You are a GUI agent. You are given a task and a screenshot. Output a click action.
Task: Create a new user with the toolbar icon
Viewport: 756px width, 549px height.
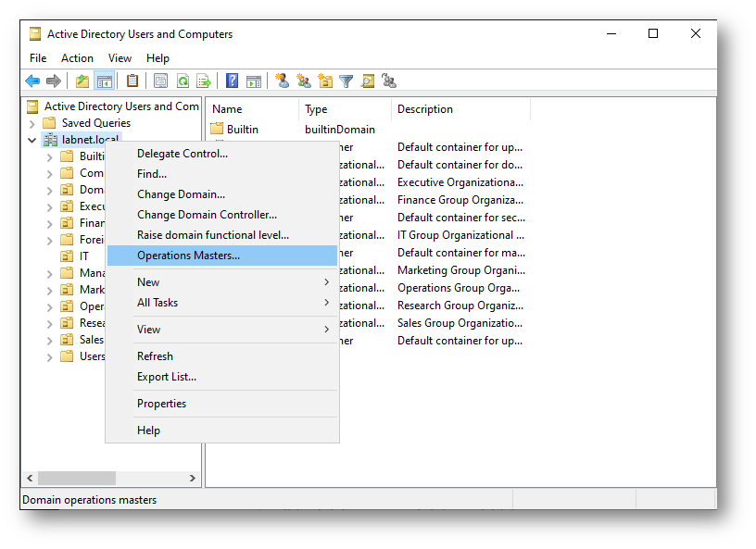282,81
